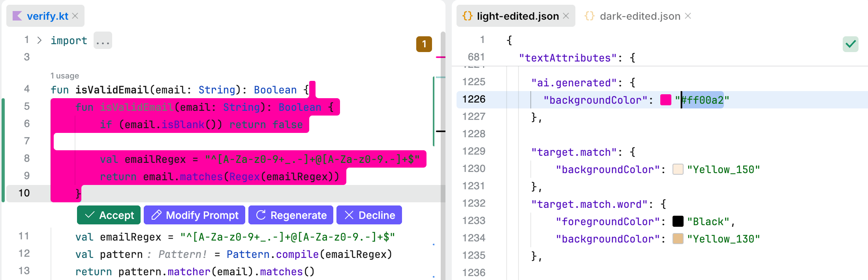Click the brown warning count badge
The image size is (868, 280).
[x=424, y=44]
